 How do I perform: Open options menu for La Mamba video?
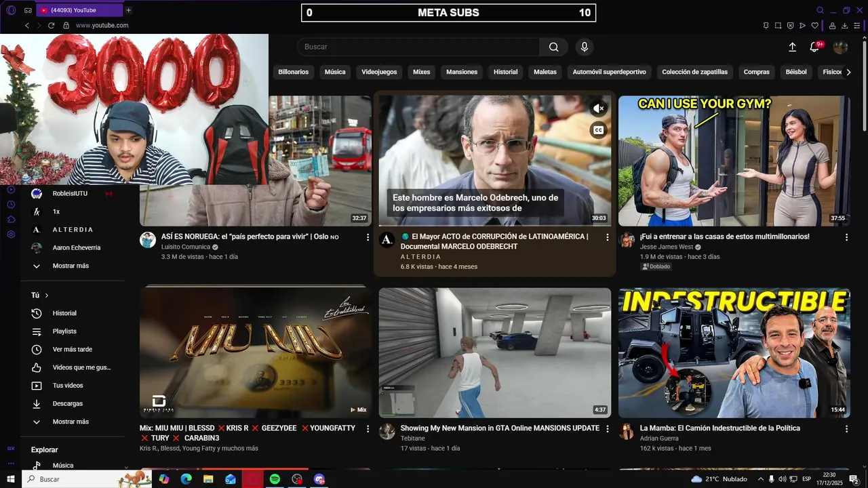click(846, 429)
